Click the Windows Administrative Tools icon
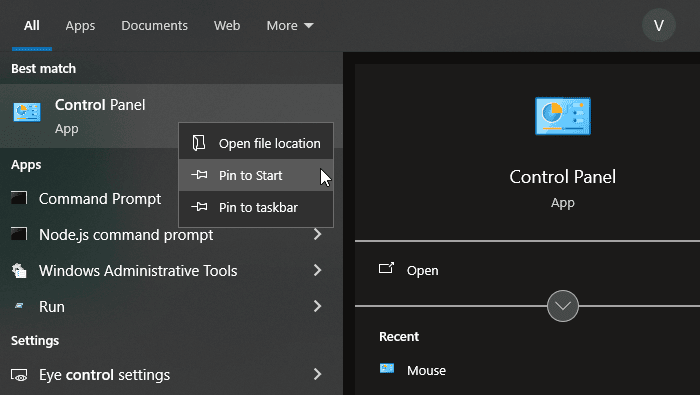This screenshot has height=395, width=700. pos(19,270)
